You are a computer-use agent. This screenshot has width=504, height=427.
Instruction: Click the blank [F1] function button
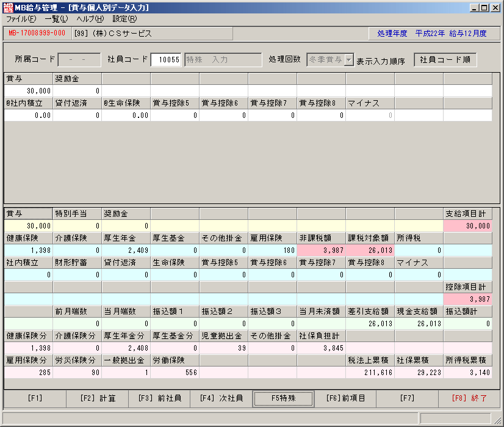[x=35, y=398]
